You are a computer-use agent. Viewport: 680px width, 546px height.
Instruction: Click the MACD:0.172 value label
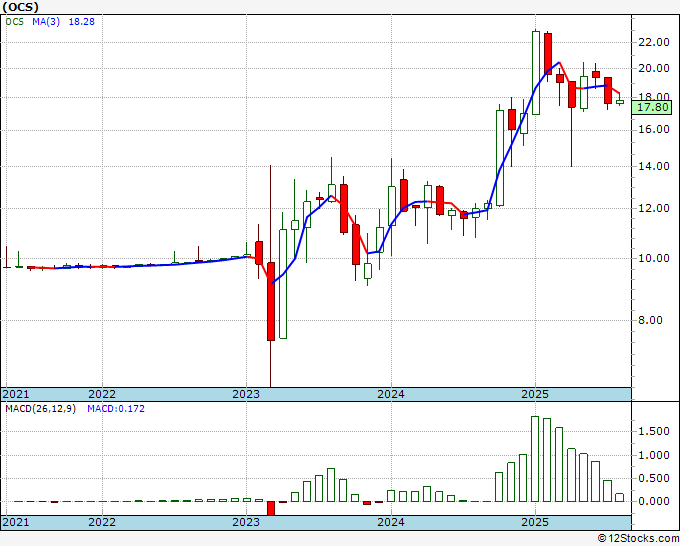(x=116, y=409)
